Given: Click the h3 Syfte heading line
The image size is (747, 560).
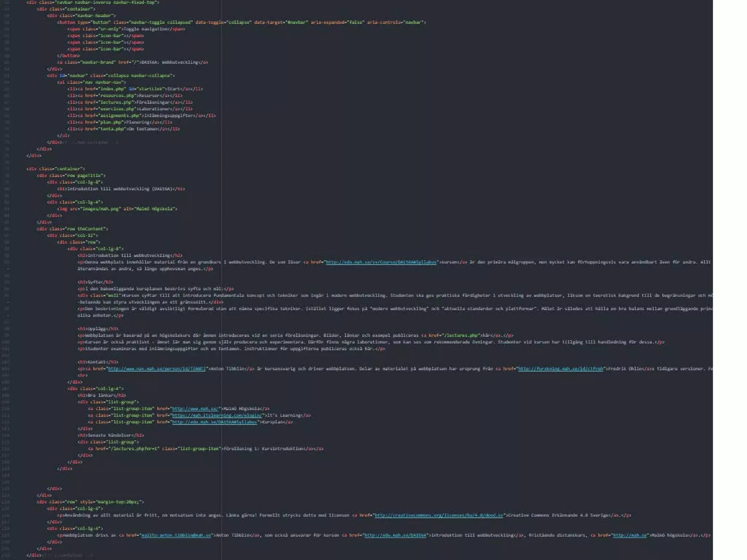Looking at the screenshot, I should (x=95, y=282).
